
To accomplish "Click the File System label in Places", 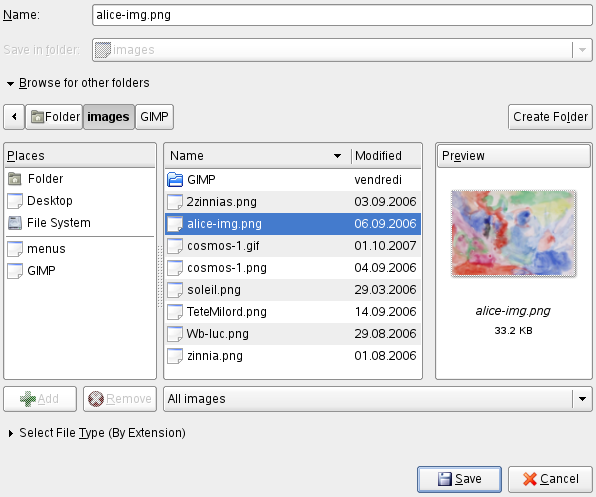I will [59, 223].
